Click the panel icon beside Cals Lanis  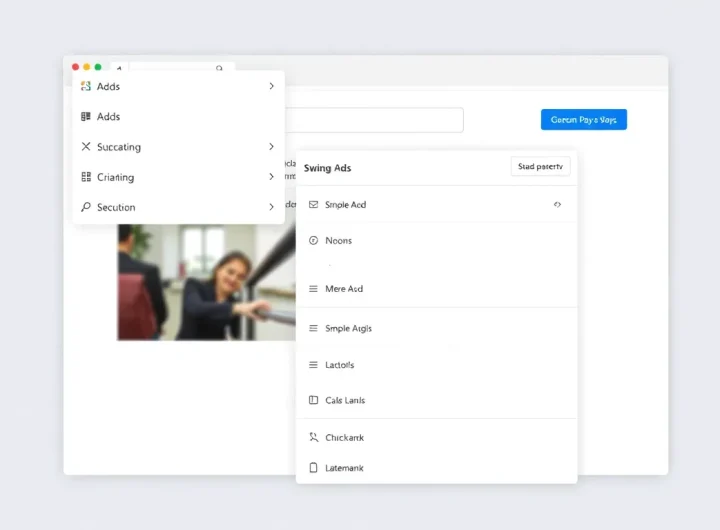coord(314,401)
